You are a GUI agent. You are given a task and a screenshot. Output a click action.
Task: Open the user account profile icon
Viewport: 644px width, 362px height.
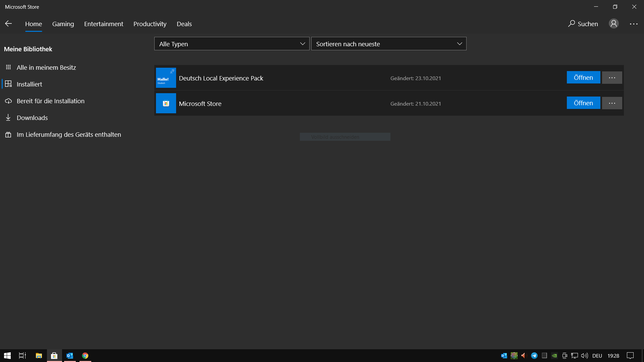coord(613,23)
